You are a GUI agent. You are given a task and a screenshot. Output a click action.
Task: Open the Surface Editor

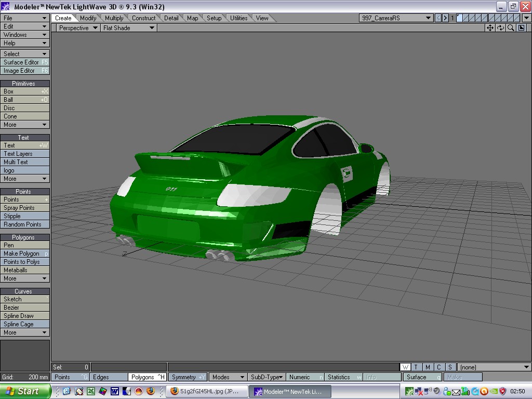[x=25, y=62]
